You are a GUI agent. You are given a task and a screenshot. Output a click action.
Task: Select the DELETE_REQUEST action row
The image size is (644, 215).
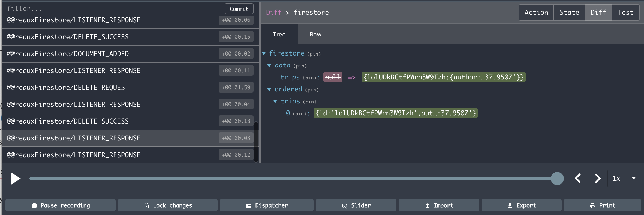pos(130,88)
